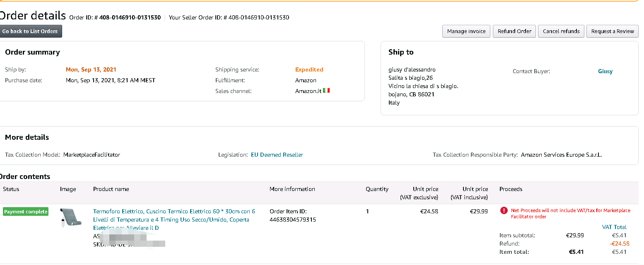Image resolution: width=644 pixels, height=265 pixels.
Task: Click the Order Item ID number
Action: click(x=292, y=220)
